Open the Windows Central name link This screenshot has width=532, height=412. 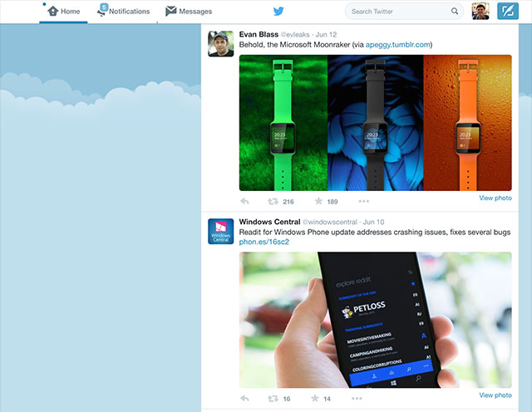tap(269, 222)
